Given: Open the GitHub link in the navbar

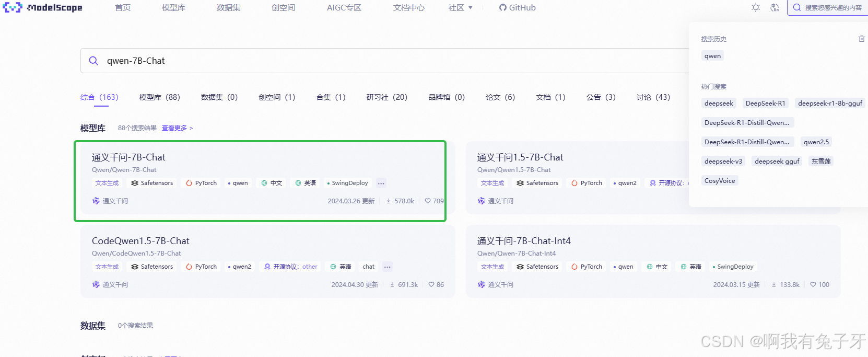Looking at the screenshot, I should 517,7.
